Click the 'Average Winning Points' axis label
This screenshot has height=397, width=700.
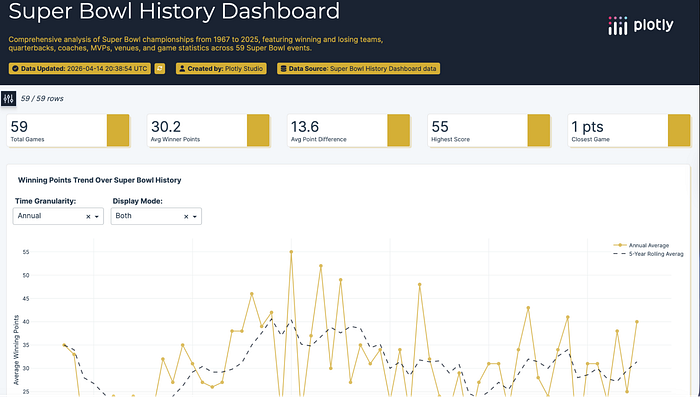(x=17, y=350)
